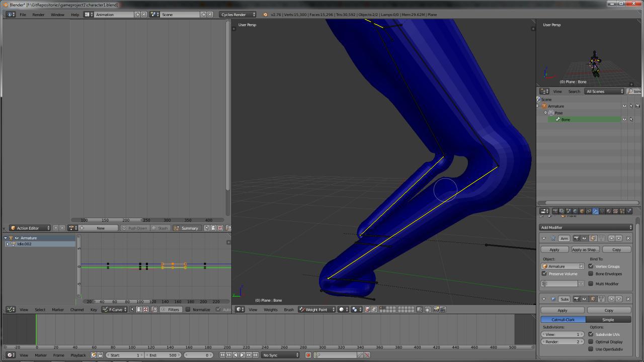Click the Summary toggle in dope sheet
644x362 pixels.
pos(186,228)
